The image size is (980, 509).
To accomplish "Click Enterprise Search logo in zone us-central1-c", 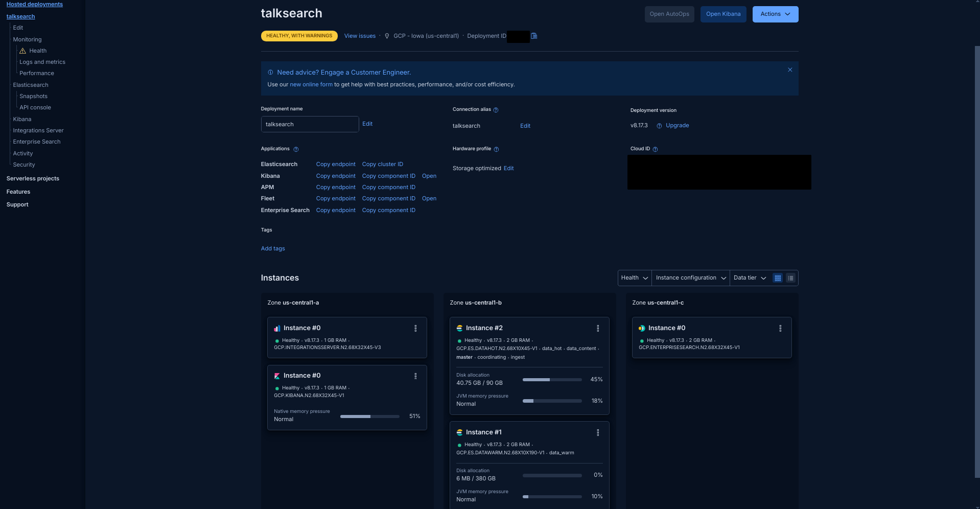I will pyautogui.click(x=642, y=329).
